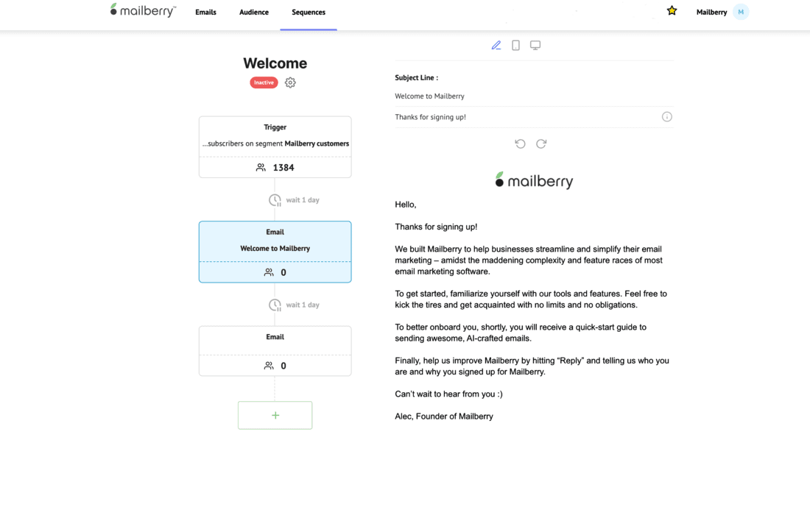810x532 pixels.
Task: Click the yellow star icon
Action: pyautogui.click(x=672, y=11)
